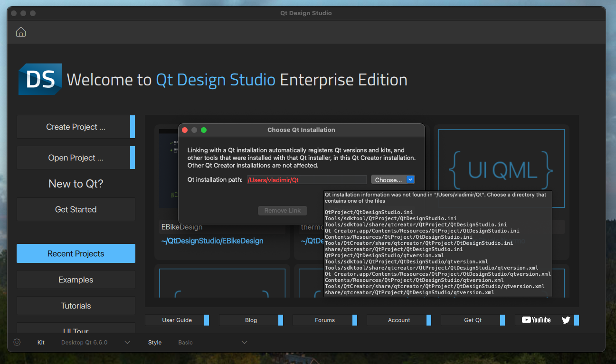616x364 pixels.
Task: Select the Recent Projects tab
Action: tap(76, 253)
